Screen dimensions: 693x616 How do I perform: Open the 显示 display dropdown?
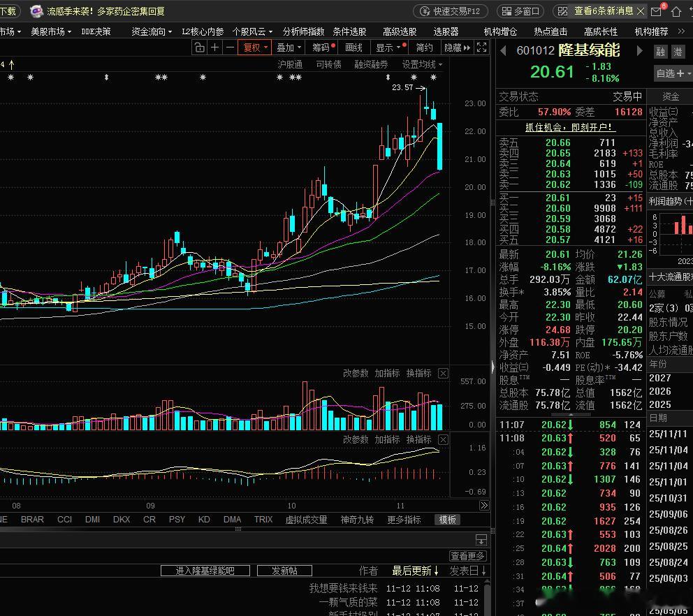click(388, 47)
